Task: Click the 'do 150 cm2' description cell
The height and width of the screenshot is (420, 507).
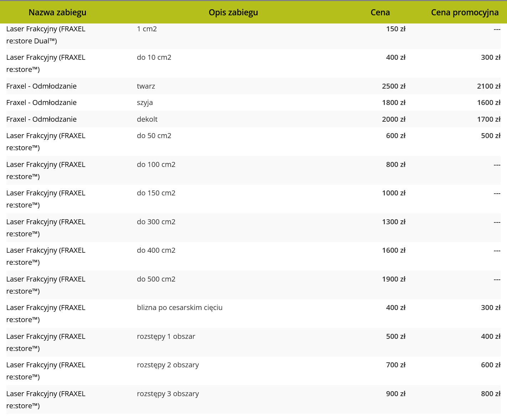Action: (156, 193)
